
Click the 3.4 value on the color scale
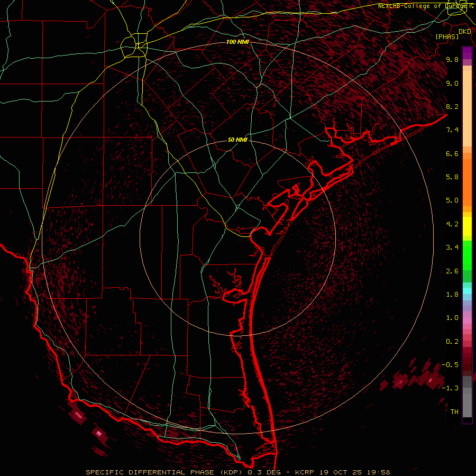[452, 248]
